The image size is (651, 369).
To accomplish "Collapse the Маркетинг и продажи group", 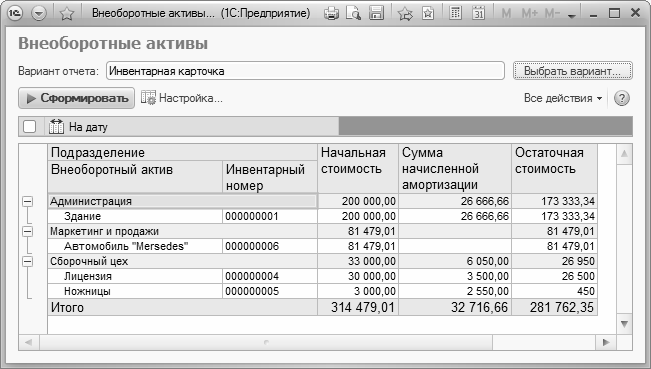I will [27, 231].
